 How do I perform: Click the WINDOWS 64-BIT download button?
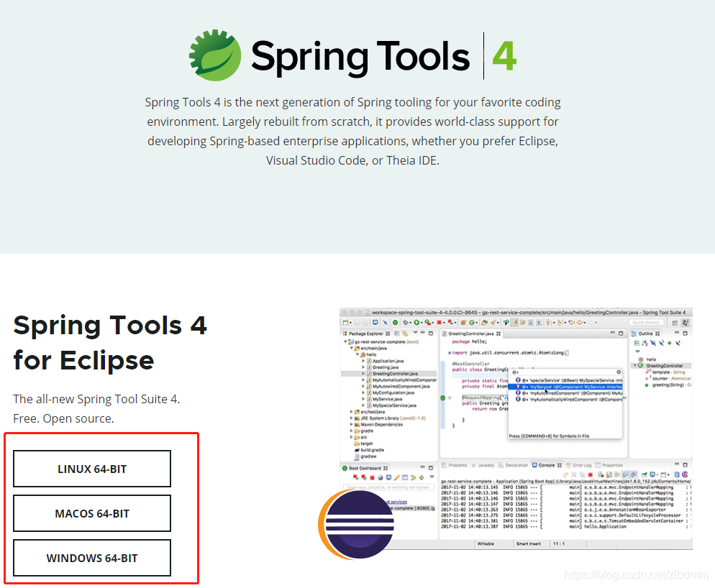(x=92, y=558)
